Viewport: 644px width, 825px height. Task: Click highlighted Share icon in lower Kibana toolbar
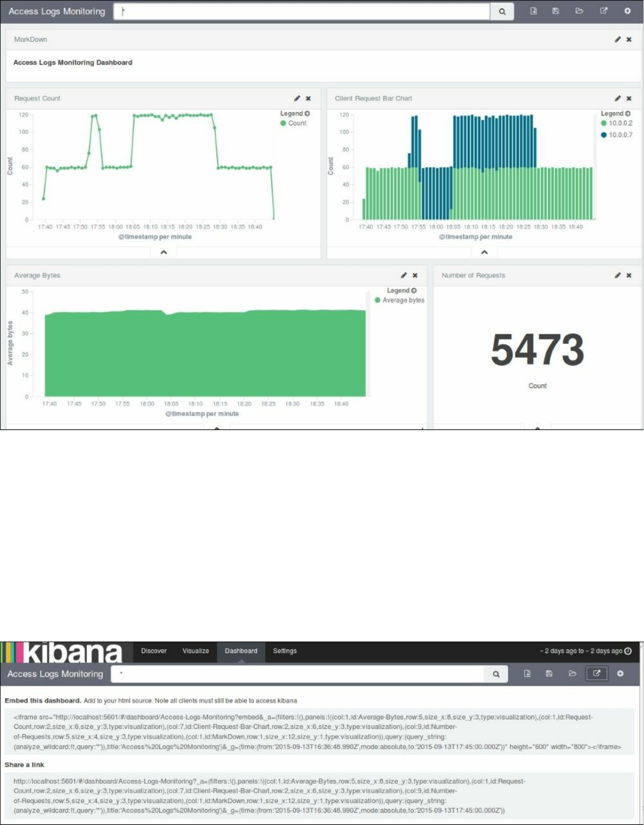tap(596, 674)
